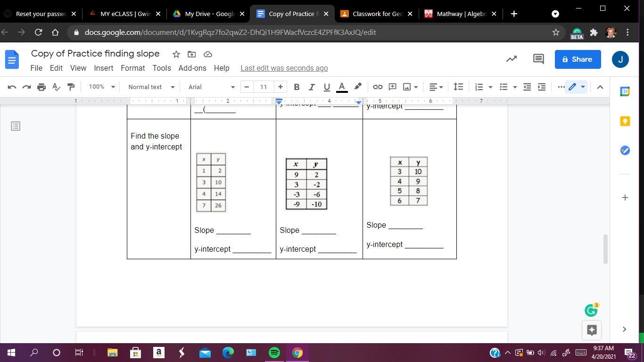Image resolution: width=644 pixels, height=362 pixels.
Task: Decrease the paragraph indent
Action: pyautogui.click(x=527, y=87)
